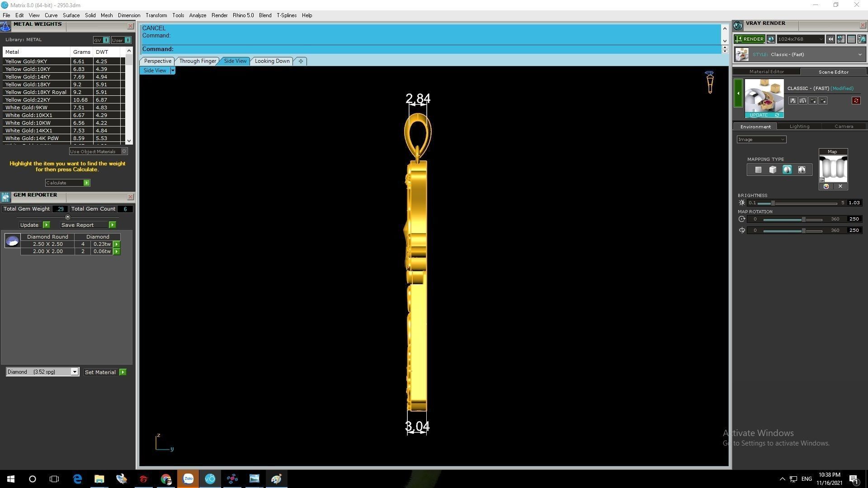The width and height of the screenshot is (868, 488).
Task: Select mirror ball mapping type icon
Action: coord(802,170)
